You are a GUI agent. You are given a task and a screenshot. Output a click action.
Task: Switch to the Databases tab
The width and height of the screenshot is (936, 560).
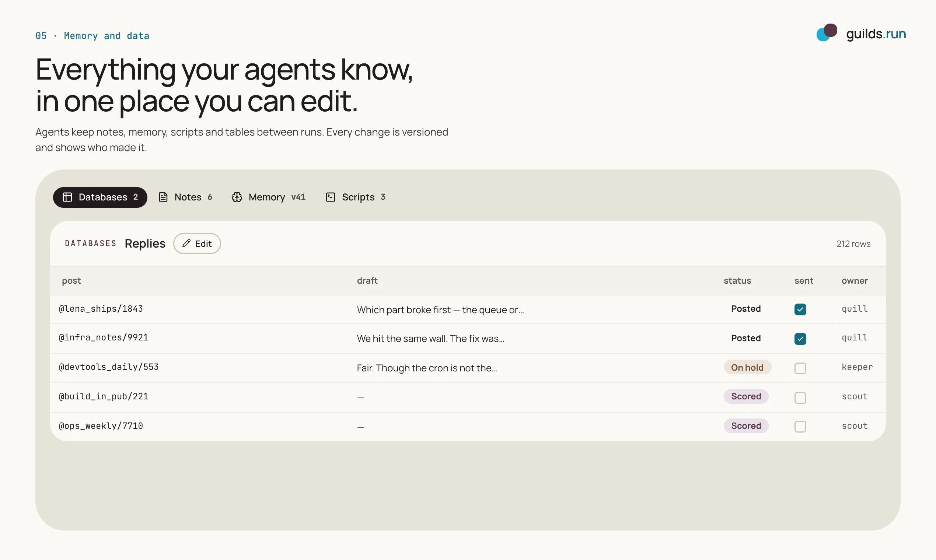100,197
